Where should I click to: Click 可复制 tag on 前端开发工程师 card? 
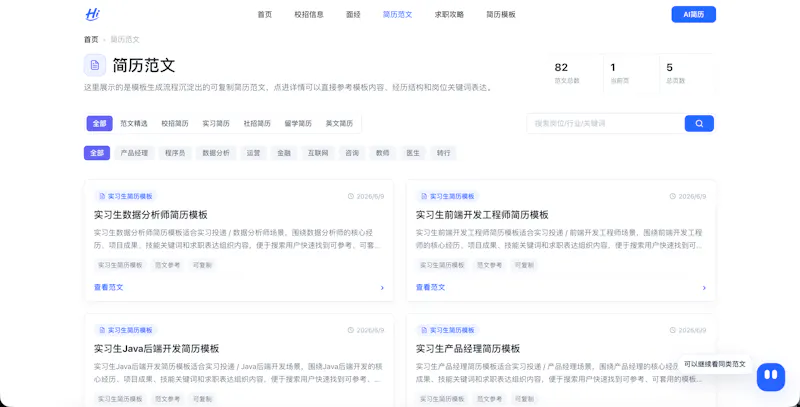(x=524, y=265)
